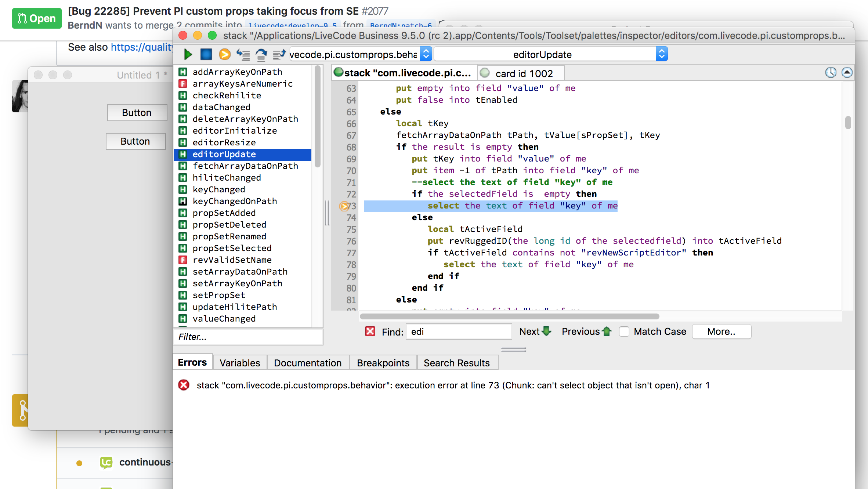This screenshot has width=868, height=489.
Task: Find the Next match
Action: tap(535, 332)
